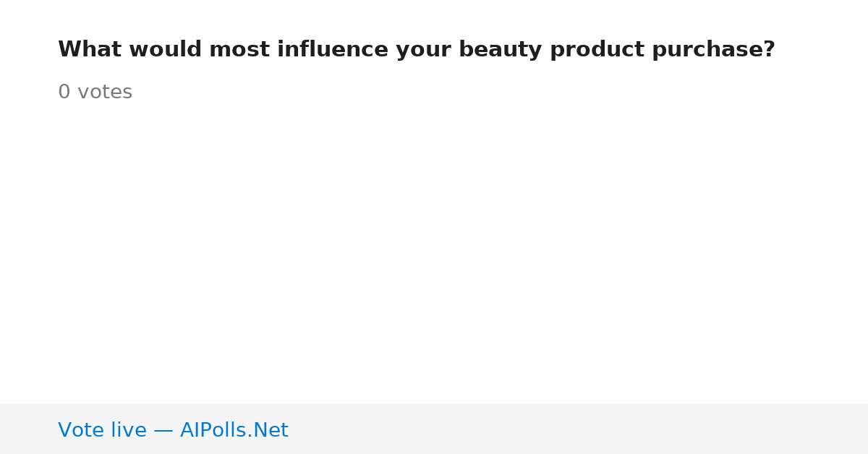Click the number 0 in vote count
868x454 pixels.
(x=64, y=93)
